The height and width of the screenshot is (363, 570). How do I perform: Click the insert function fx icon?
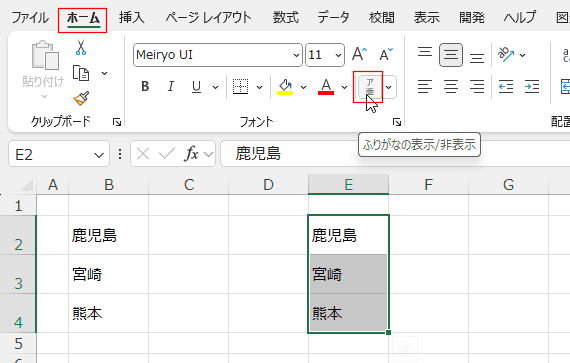pos(191,154)
